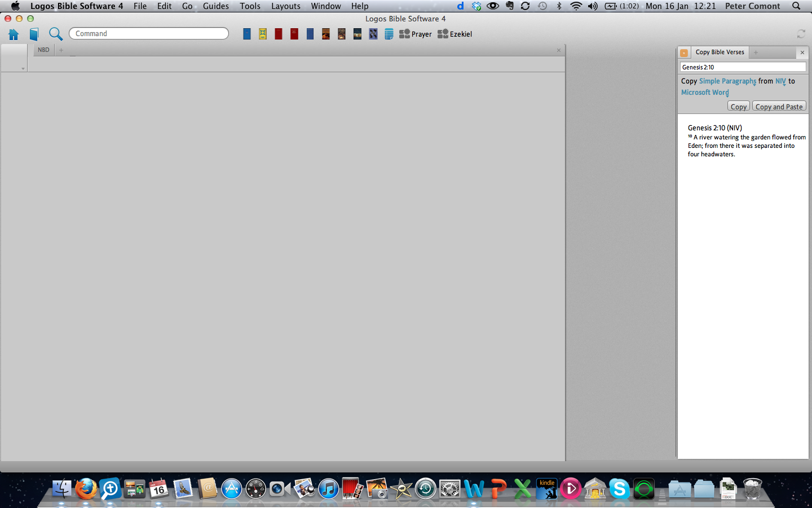Open the Help menu

click(360, 6)
